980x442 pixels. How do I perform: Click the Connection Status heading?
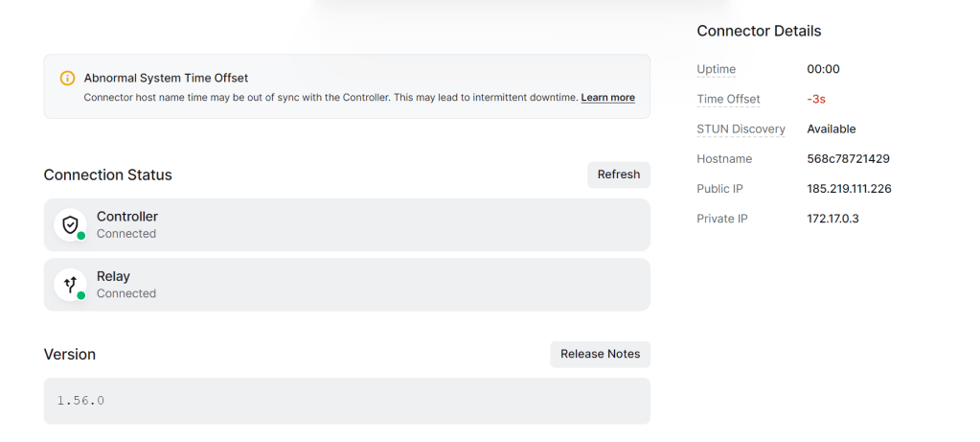coord(107,175)
